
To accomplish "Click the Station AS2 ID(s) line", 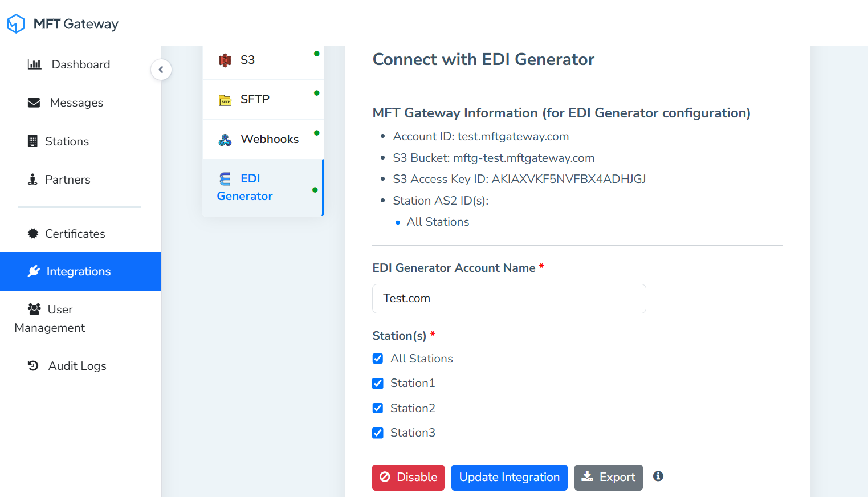I will pyautogui.click(x=441, y=201).
